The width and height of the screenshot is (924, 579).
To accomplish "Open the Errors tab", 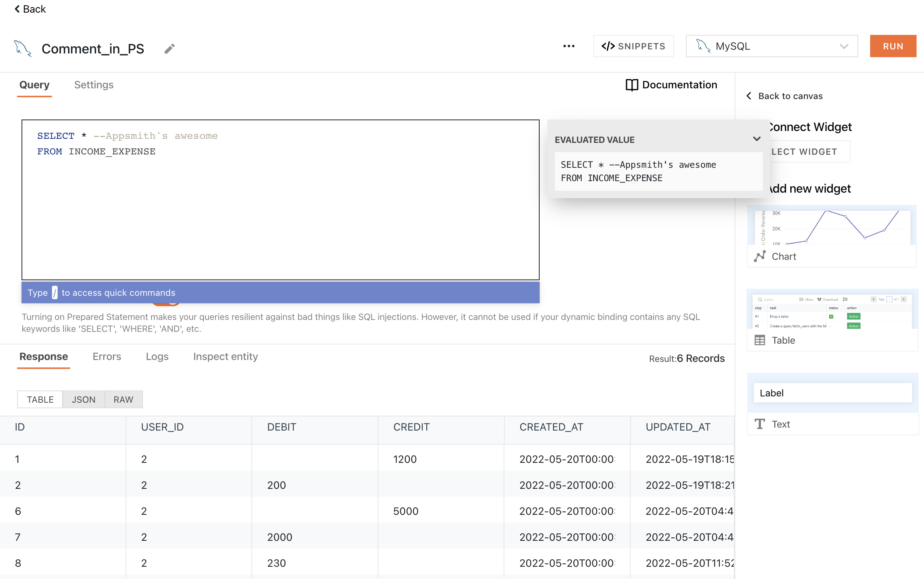I will tap(107, 357).
